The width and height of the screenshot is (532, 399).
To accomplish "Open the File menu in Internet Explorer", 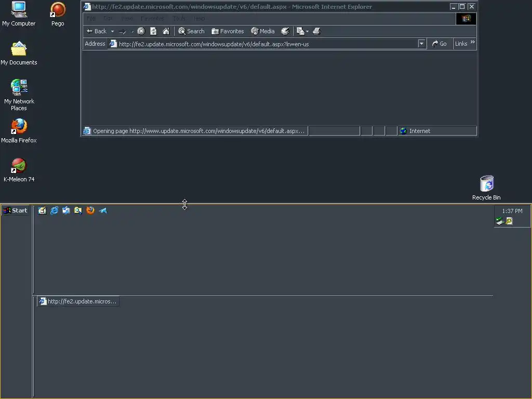I will coord(91,18).
